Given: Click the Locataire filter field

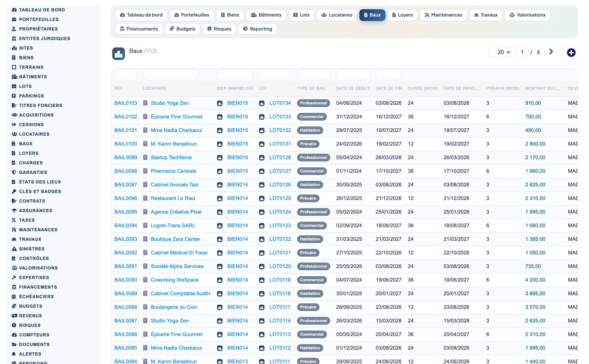Looking at the screenshot, I should [171, 75].
